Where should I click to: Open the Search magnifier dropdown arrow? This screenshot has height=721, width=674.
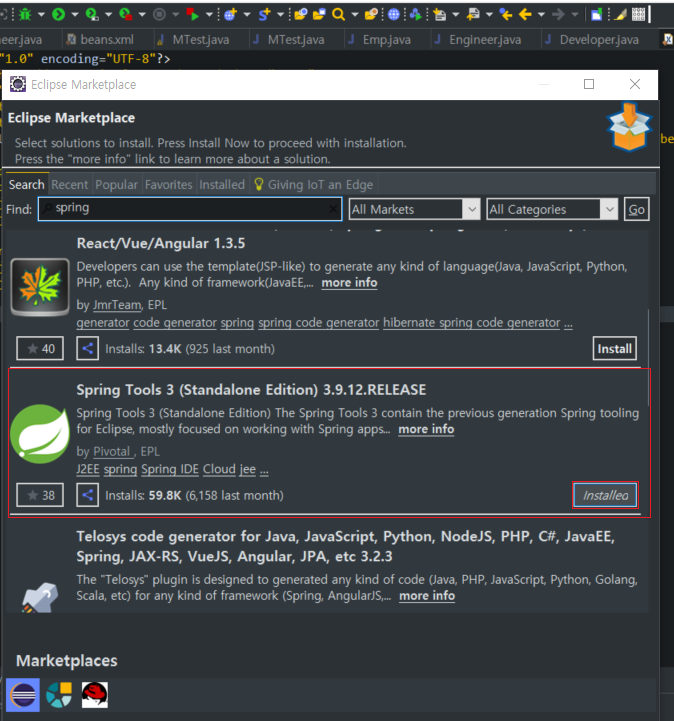coord(355,15)
